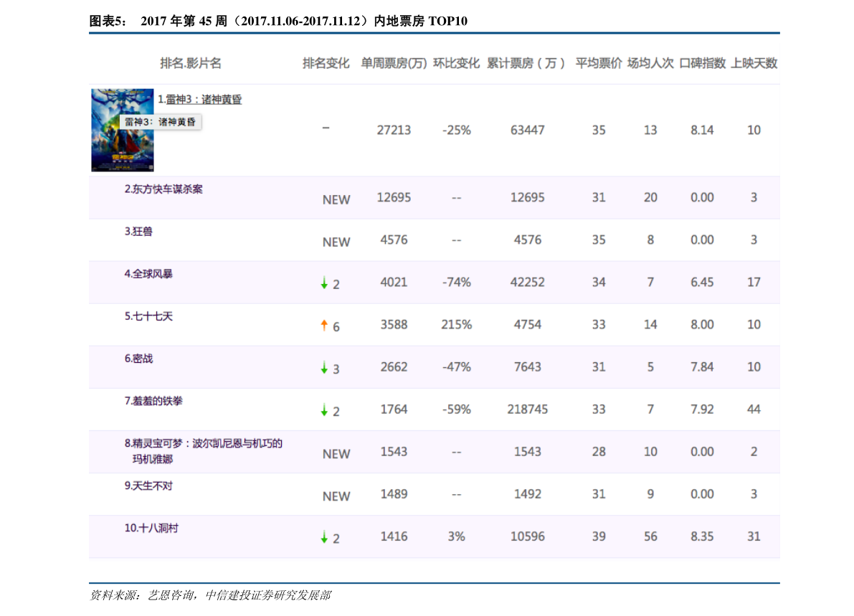Click the green down arrow for 密战
Viewport: 854px width, 616px height.
click(324, 368)
